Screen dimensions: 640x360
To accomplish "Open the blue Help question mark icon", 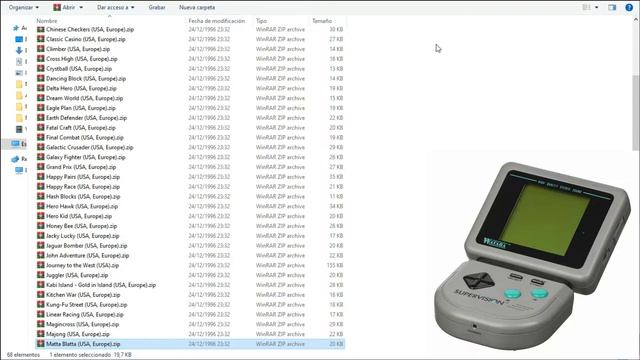I will pos(629,7).
